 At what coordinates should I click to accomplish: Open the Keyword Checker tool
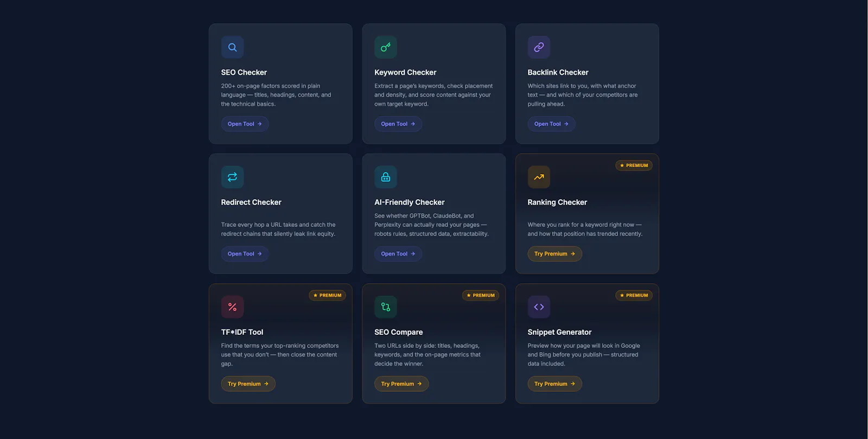tap(398, 124)
